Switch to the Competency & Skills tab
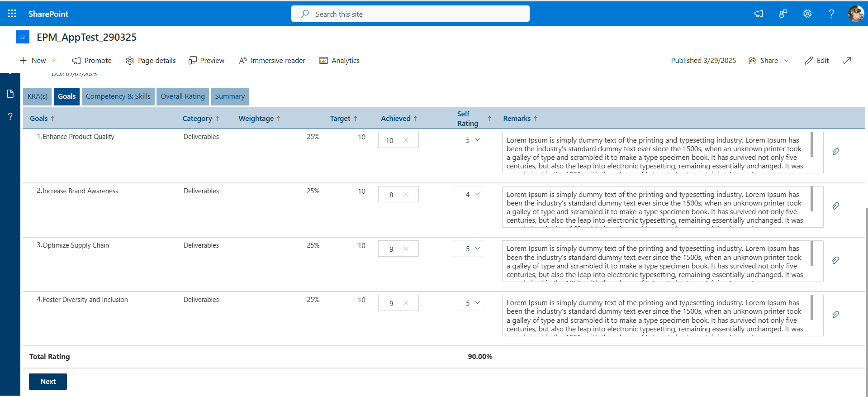This screenshot has width=868, height=397. [118, 96]
